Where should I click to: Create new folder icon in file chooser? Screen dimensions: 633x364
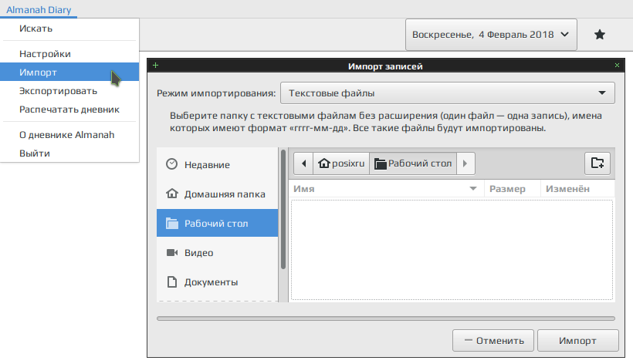(597, 163)
